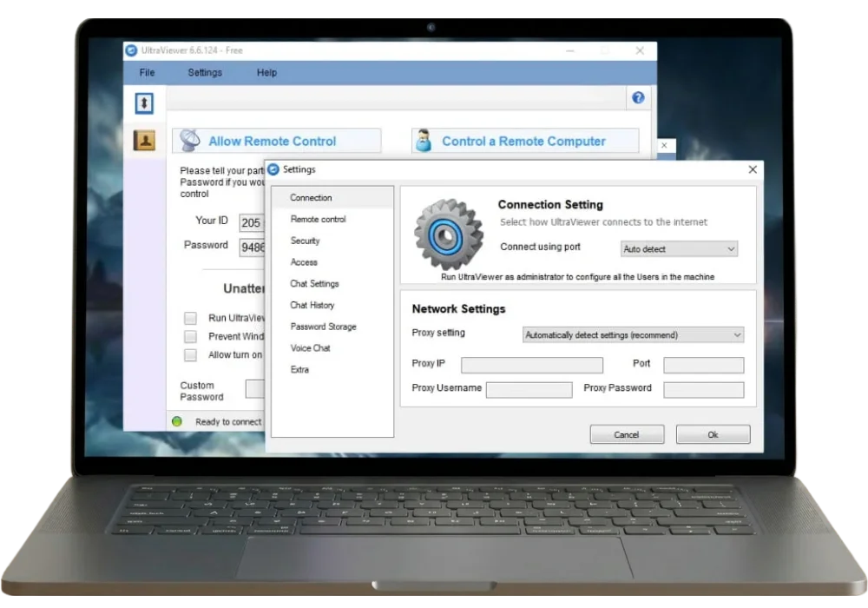This screenshot has height=608, width=868.
Task: Enable Run UltraViewer checkbox
Action: coord(190,318)
